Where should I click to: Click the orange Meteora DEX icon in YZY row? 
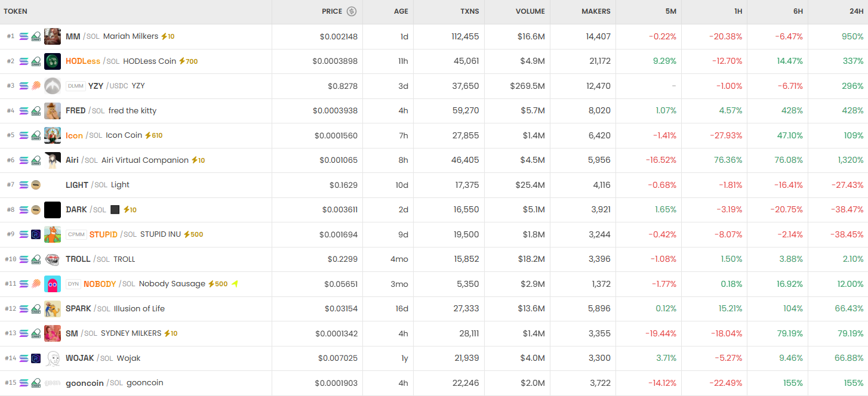point(36,86)
